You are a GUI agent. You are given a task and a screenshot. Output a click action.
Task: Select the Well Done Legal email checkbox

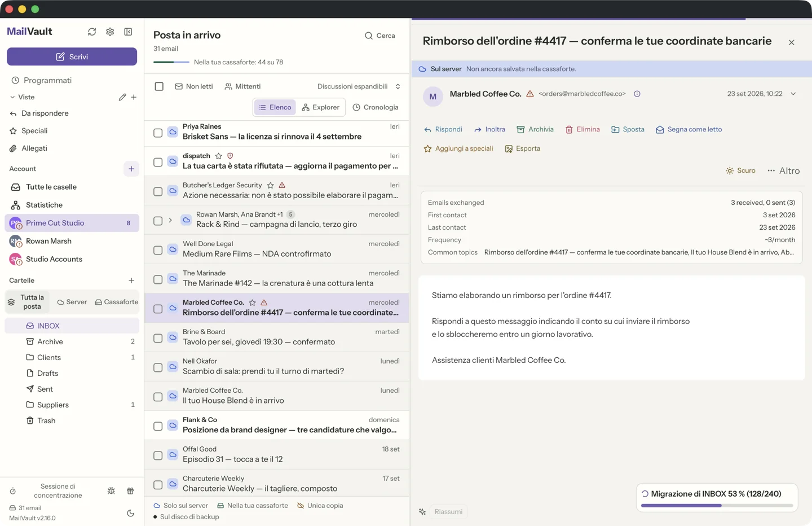pyautogui.click(x=158, y=250)
